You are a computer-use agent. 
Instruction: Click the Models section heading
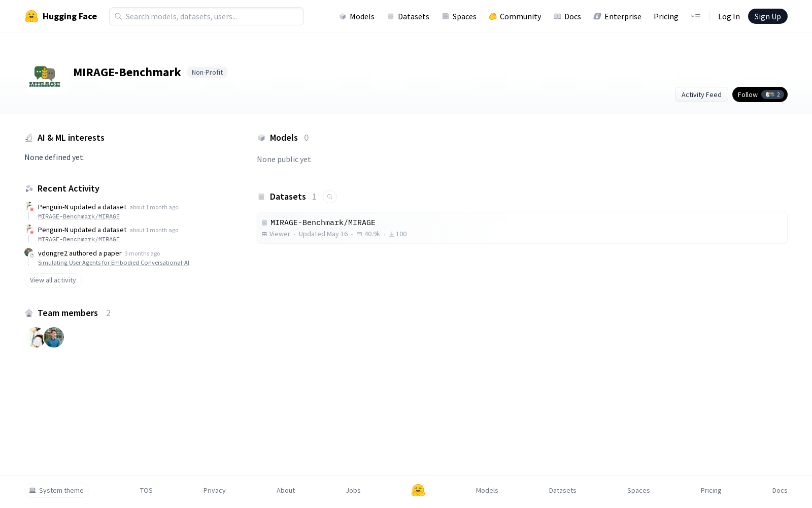(284, 138)
